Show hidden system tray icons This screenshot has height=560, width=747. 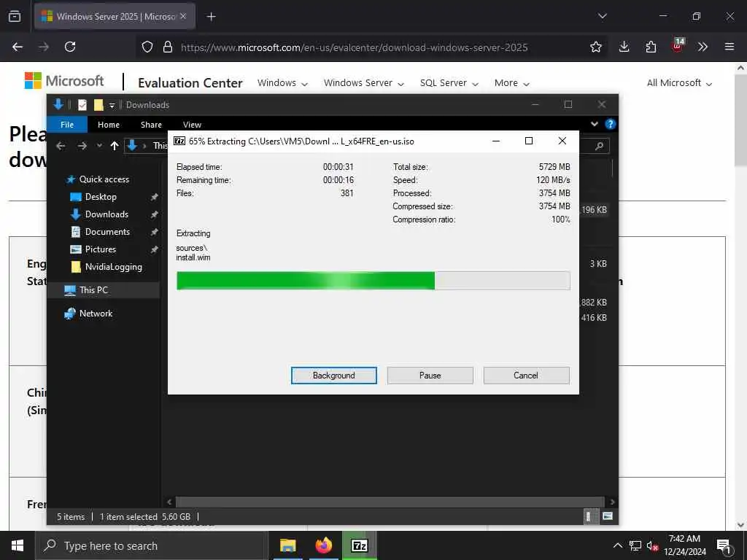[x=617, y=545]
